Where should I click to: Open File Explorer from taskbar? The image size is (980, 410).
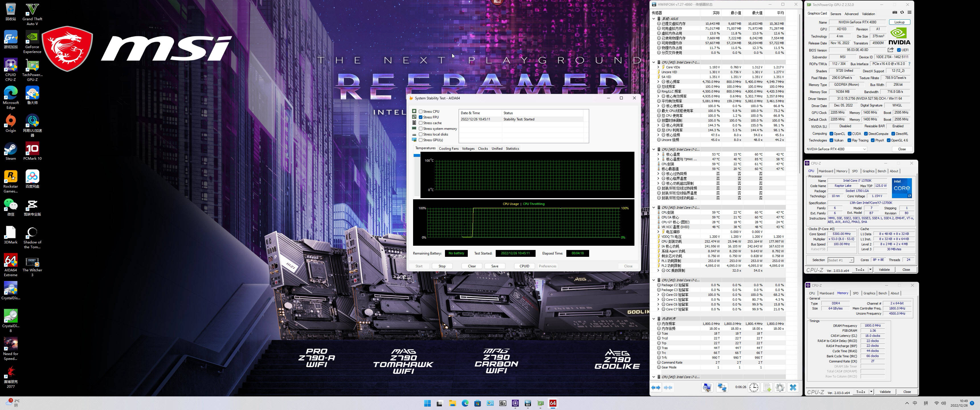click(452, 403)
